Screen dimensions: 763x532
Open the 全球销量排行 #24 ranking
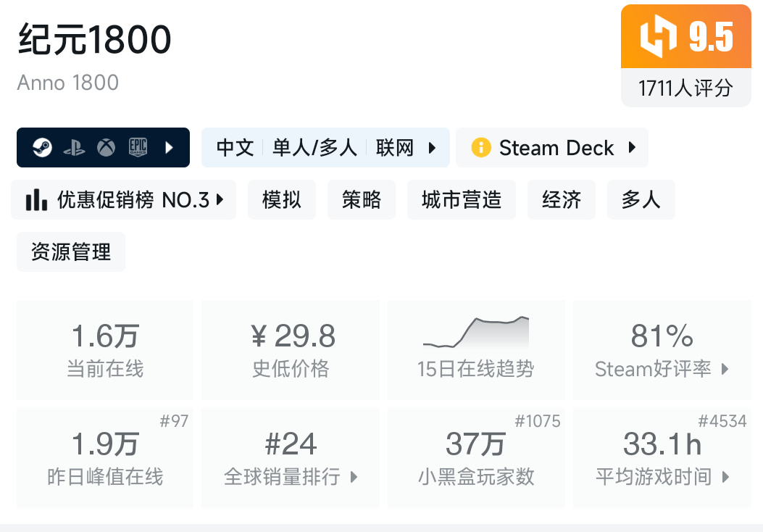(291, 457)
